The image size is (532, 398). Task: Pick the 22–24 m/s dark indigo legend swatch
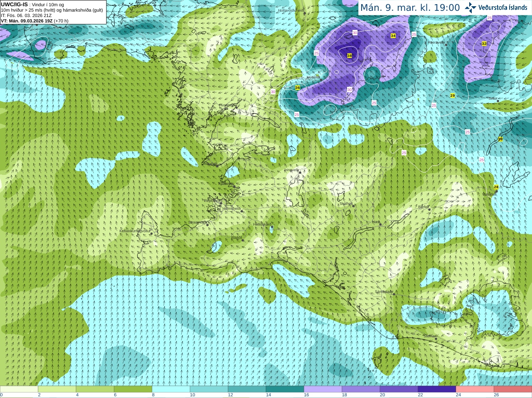437,389
